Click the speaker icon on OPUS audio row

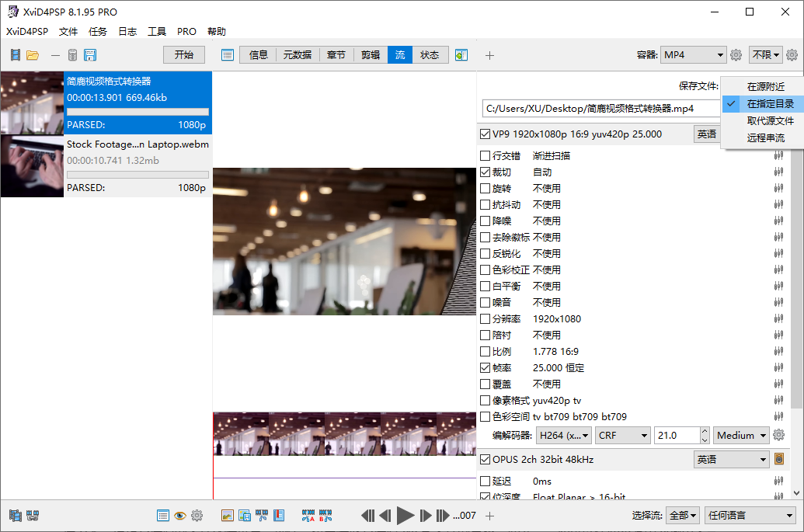(779, 460)
